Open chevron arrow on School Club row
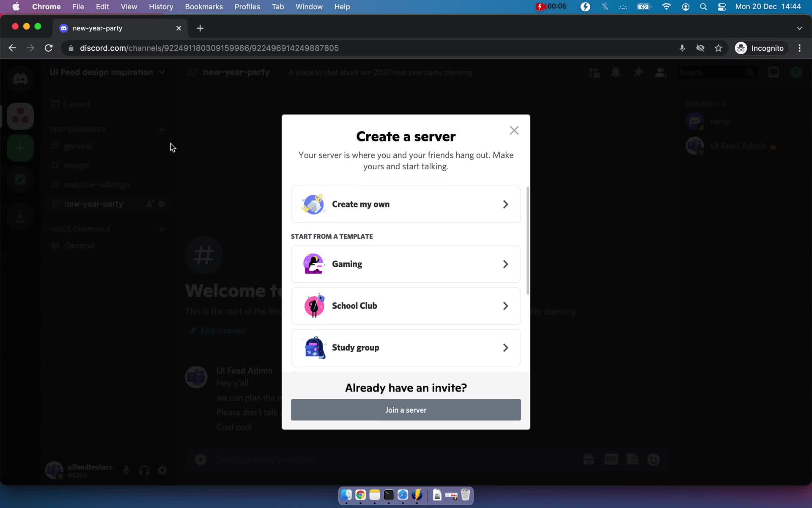Image resolution: width=812 pixels, height=508 pixels. (x=505, y=306)
